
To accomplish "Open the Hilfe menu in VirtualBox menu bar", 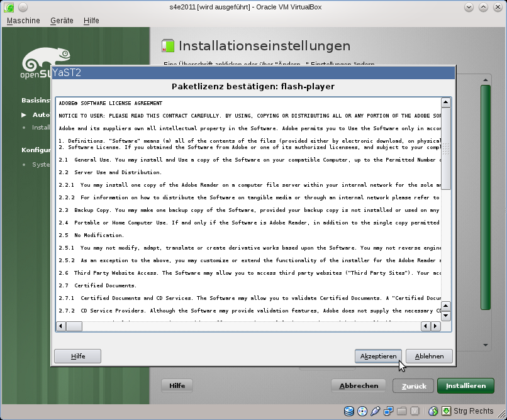I will click(91, 21).
